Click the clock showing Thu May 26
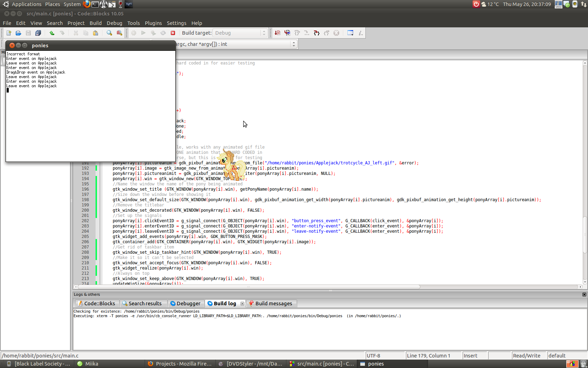 [527, 4]
